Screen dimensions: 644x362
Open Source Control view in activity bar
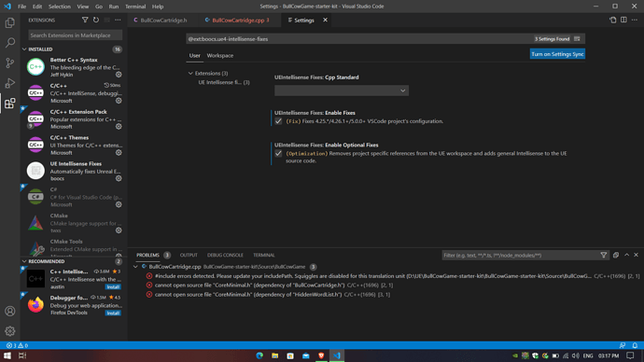[10, 63]
